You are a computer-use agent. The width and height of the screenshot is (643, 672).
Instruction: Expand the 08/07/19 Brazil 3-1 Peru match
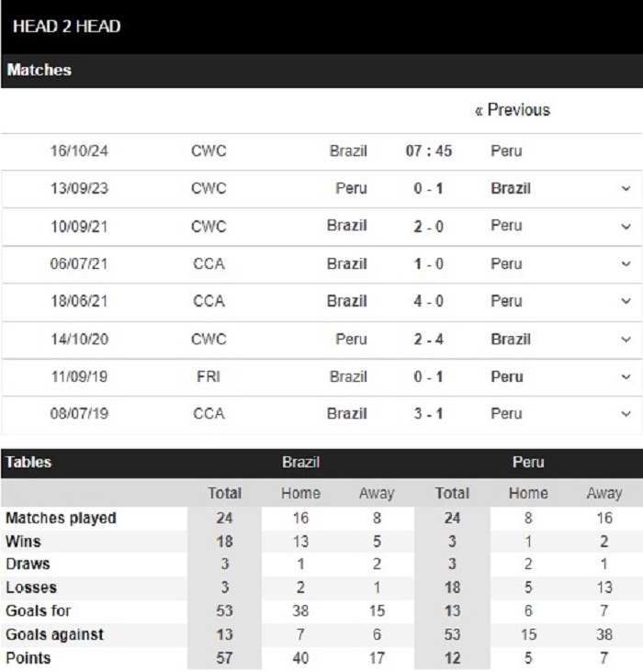(x=626, y=414)
